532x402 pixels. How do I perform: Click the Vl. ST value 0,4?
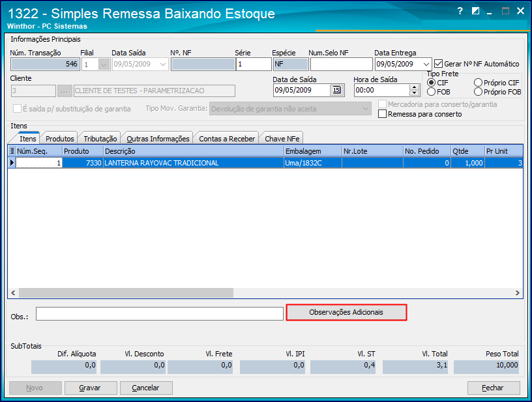point(343,366)
